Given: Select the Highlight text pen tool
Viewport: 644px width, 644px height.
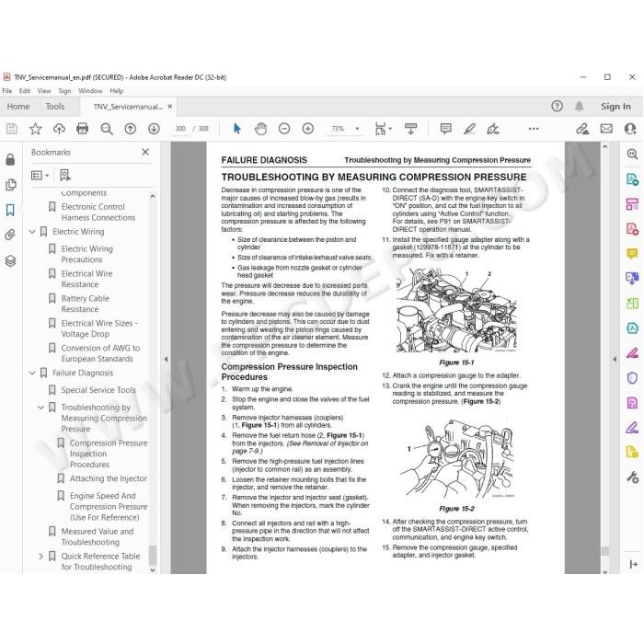Looking at the screenshot, I should [469, 129].
